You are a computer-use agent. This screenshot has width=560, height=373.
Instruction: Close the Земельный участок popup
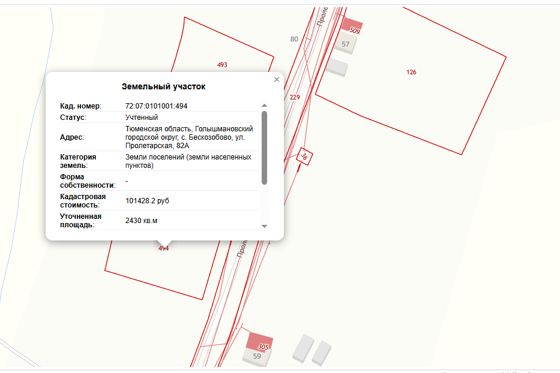(276, 80)
